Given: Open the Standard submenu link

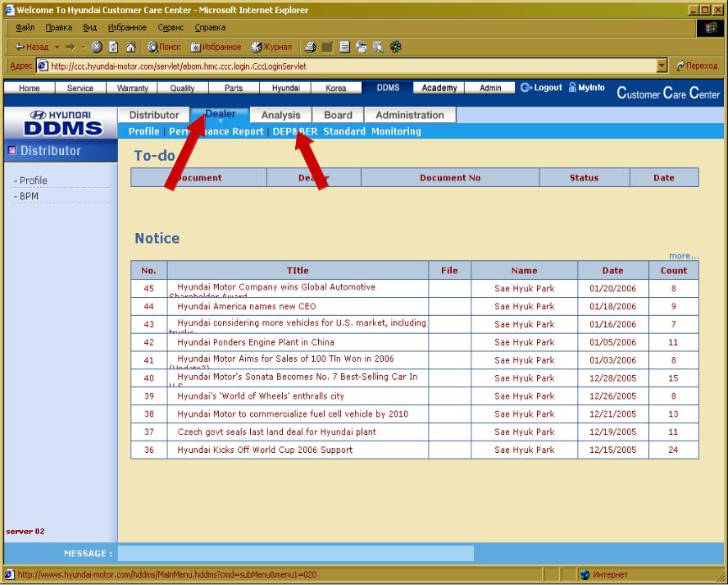Looking at the screenshot, I should (344, 131).
